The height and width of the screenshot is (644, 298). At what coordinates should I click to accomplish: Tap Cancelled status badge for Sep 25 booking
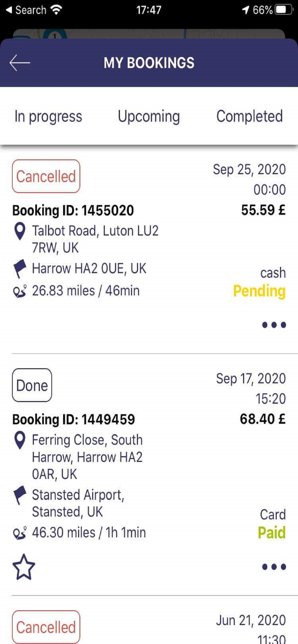tap(46, 176)
